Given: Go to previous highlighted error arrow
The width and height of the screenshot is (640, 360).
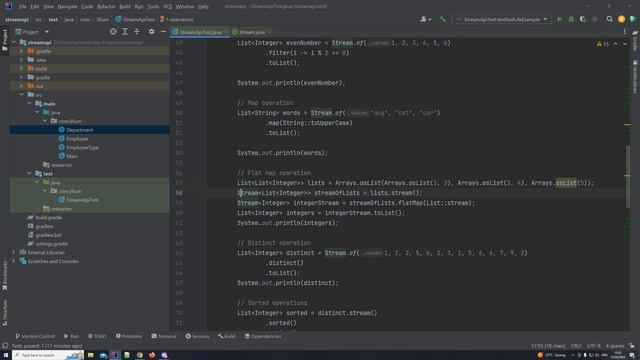Looking at the screenshot, I should coord(616,44).
